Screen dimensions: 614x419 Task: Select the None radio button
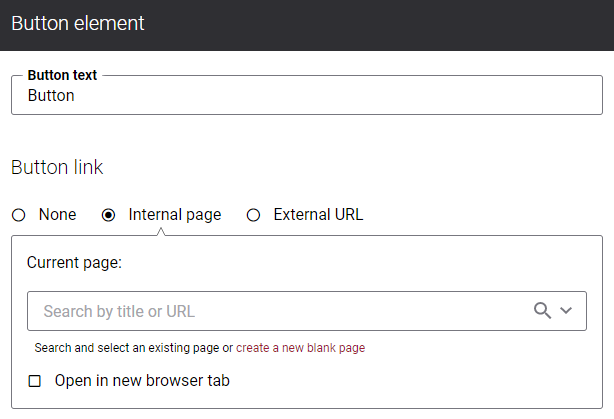[x=18, y=215]
